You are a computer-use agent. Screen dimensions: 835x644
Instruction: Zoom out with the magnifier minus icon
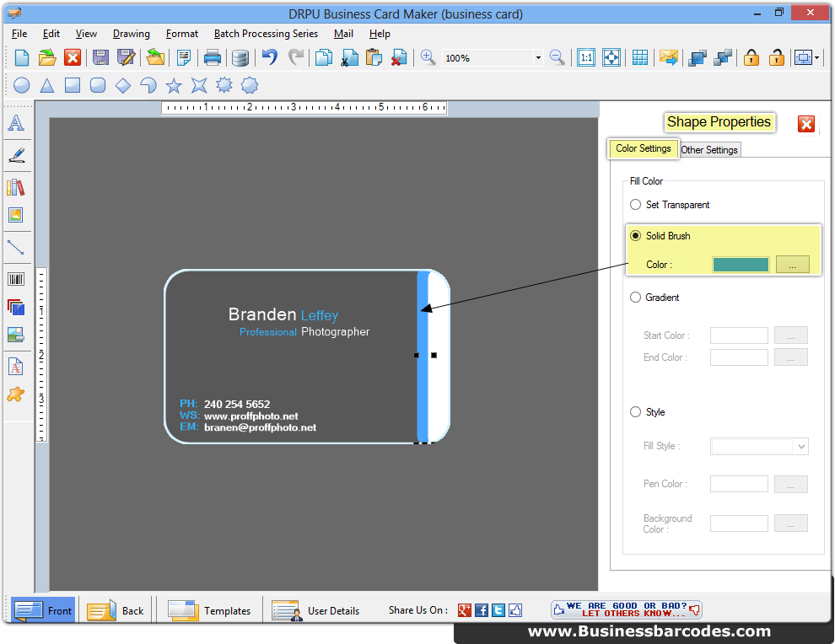point(557,57)
